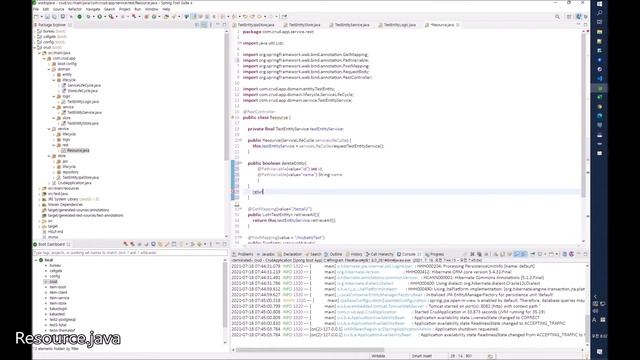Click the Open Perspective icon

pyautogui.click(x=569, y=17)
